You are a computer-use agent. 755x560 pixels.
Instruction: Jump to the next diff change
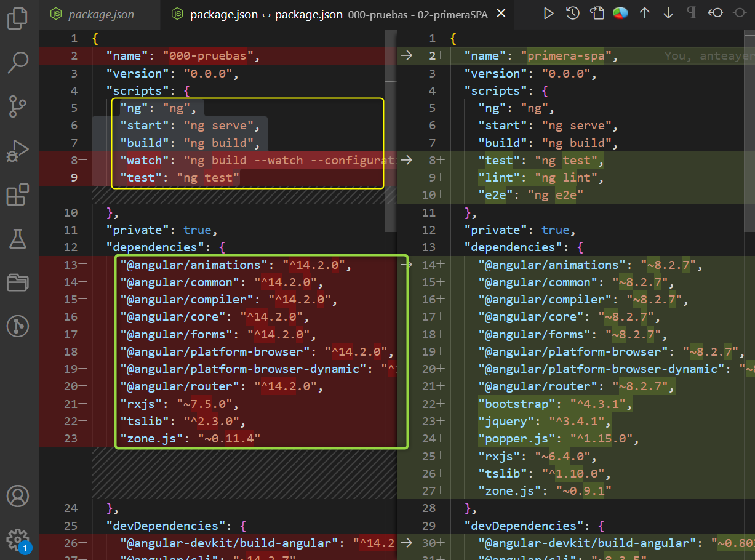click(x=668, y=12)
